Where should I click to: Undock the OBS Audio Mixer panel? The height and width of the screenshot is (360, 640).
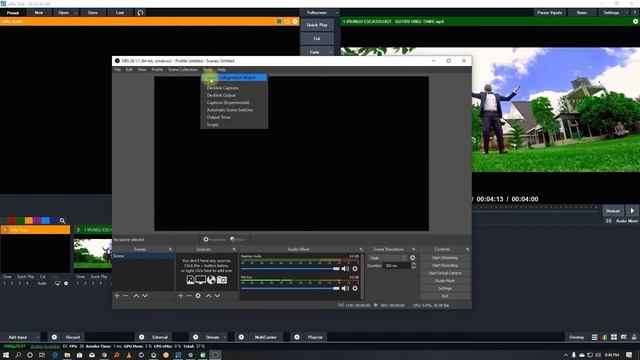coord(361,249)
